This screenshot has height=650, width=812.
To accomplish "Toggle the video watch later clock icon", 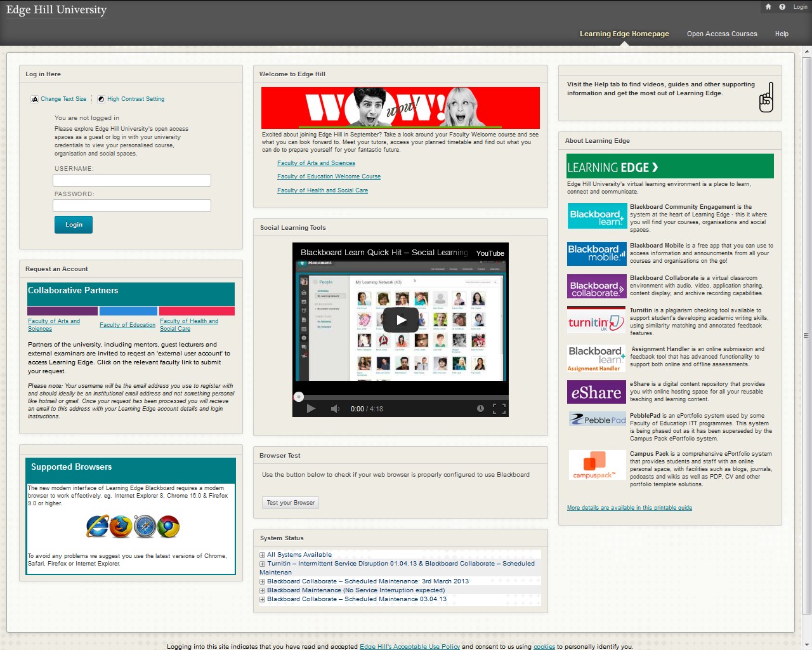I will point(480,409).
